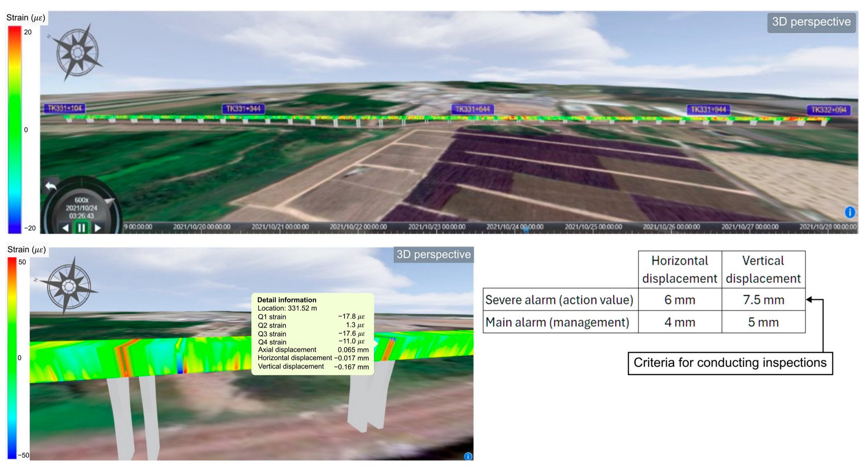This screenshot has height=469, width=868.
Task: Select the TK332+094 station label
Action: tap(828, 110)
